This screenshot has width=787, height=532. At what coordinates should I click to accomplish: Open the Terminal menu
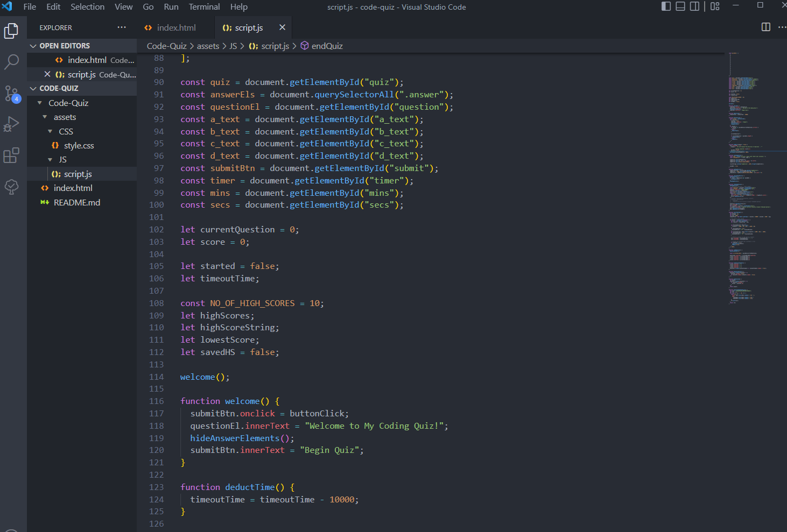[x=204, y=6]
